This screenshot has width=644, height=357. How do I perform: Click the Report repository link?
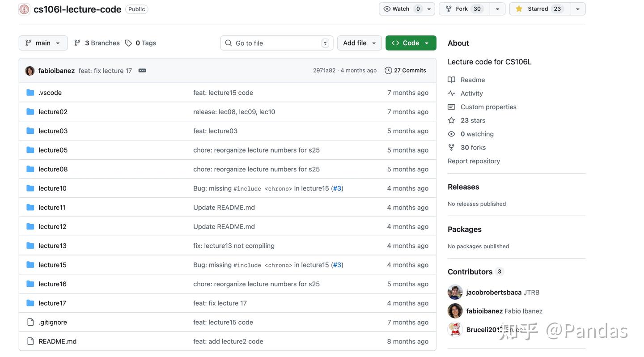click(x=474, y=161)
